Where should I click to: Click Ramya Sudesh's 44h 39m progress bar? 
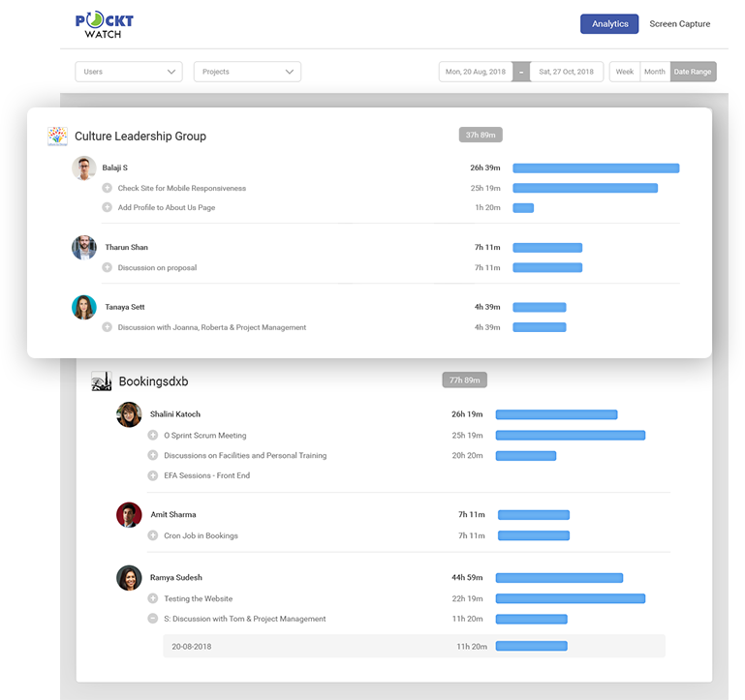pyautogui.click(x=559, y=578)
